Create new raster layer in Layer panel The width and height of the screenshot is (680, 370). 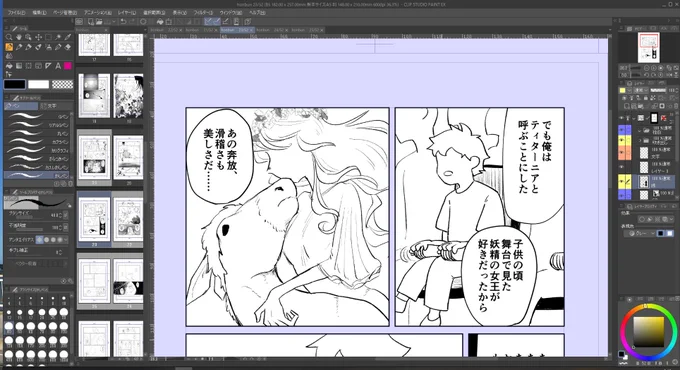627,105
